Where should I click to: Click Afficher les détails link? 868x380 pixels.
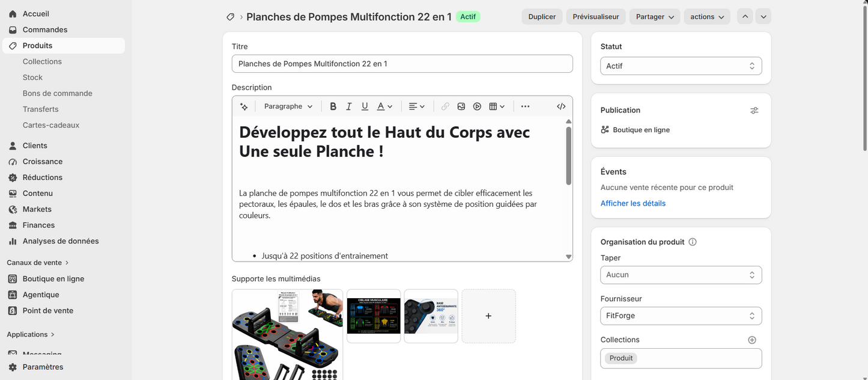pyautogui.click(x=633, y=203)
